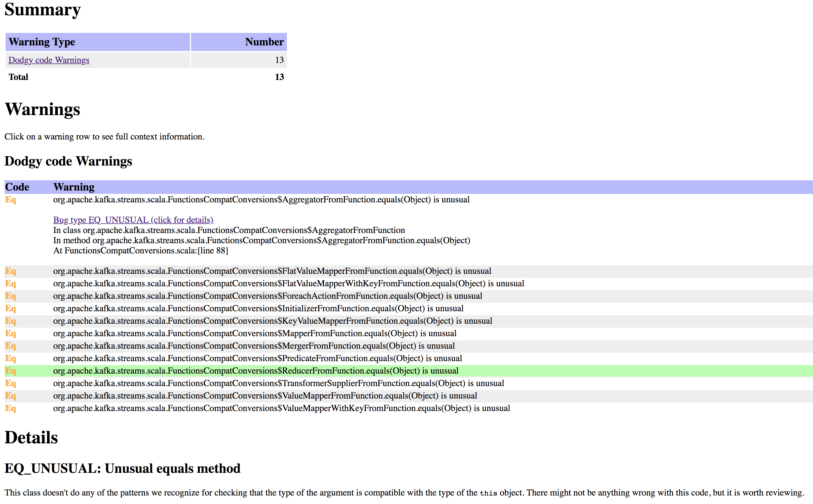Expand the InitializerFromFunction warning row

[x=258, y=309]
